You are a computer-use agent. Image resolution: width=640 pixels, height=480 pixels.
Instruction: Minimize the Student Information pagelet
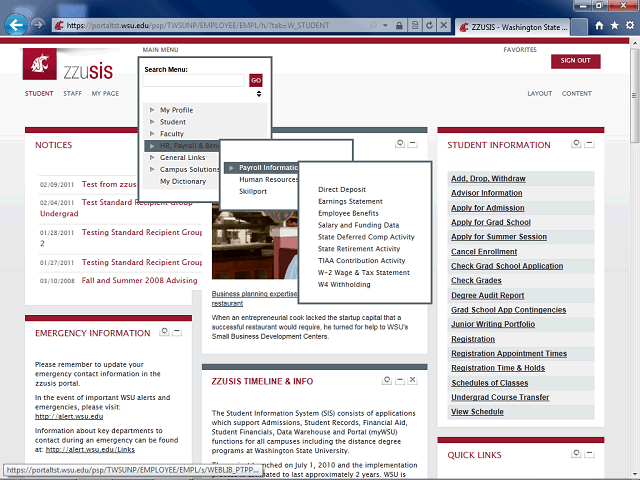pyautogui.click(x=590, y=144)
